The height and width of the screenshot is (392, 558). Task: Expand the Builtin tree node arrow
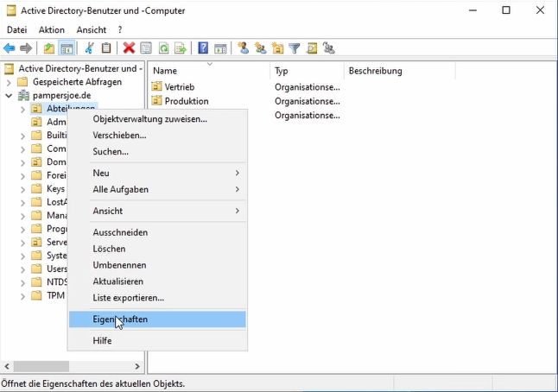[x=22, y=136]
